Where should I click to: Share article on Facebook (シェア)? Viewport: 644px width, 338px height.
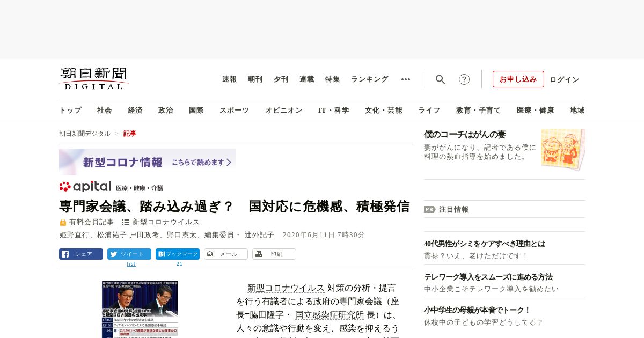(81, 254)
